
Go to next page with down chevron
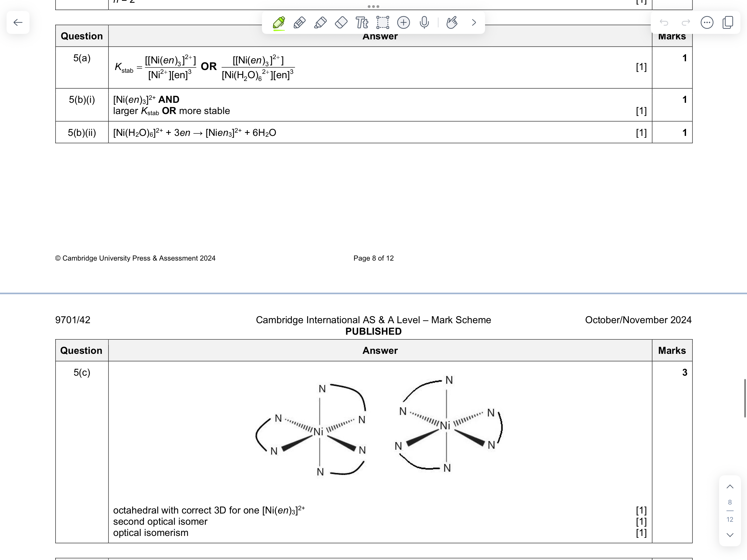[x=730, y=535]
